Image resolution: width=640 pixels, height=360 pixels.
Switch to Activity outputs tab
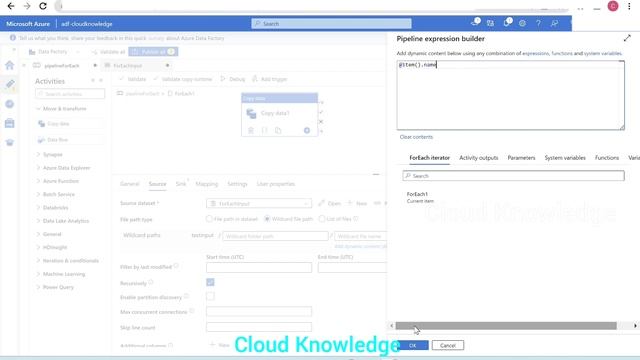(478, 158)
